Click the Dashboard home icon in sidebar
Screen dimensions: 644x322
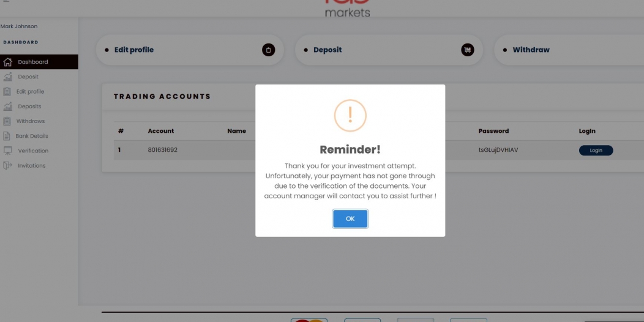[7, 62]
